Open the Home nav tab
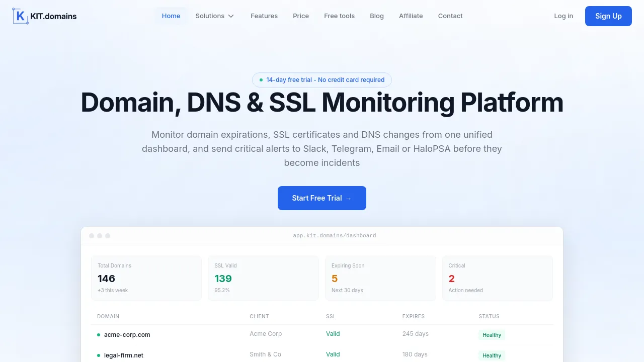Viewport: 644px width, 362px height. pos(171,16)
